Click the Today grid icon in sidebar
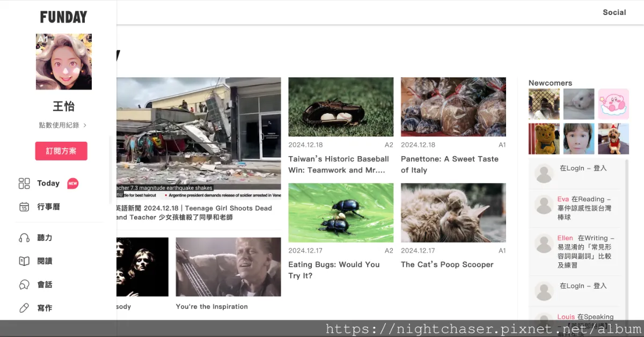The image size is (644, 337). tap(24, 184)
